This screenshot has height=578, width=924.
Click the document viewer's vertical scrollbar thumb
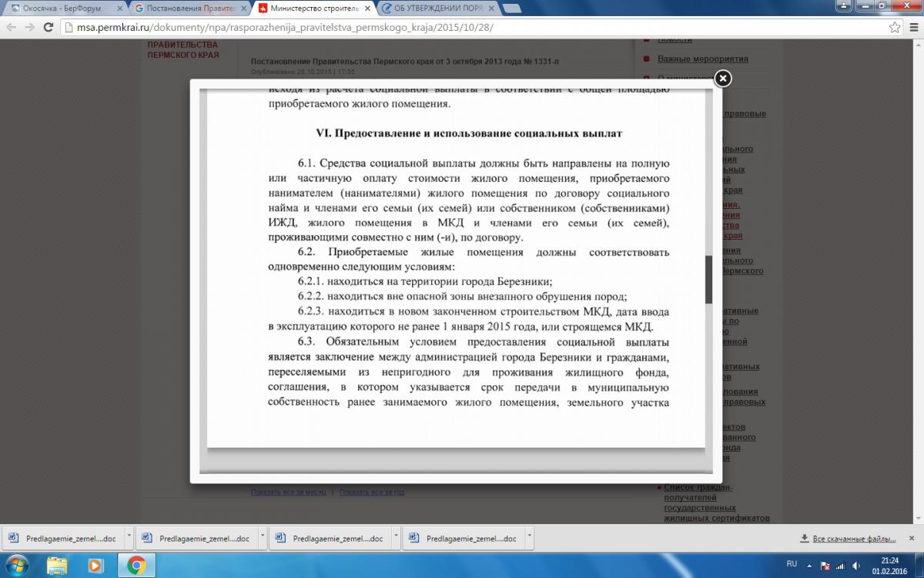coord(708,279)
